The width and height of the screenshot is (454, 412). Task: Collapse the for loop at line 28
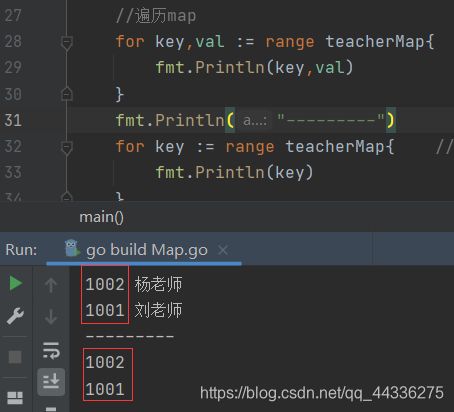coord(67,43)
